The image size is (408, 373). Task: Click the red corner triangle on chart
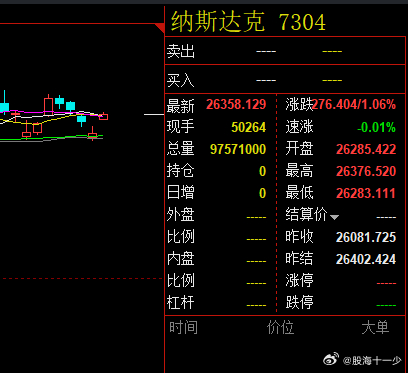click(x=161, y=28)
